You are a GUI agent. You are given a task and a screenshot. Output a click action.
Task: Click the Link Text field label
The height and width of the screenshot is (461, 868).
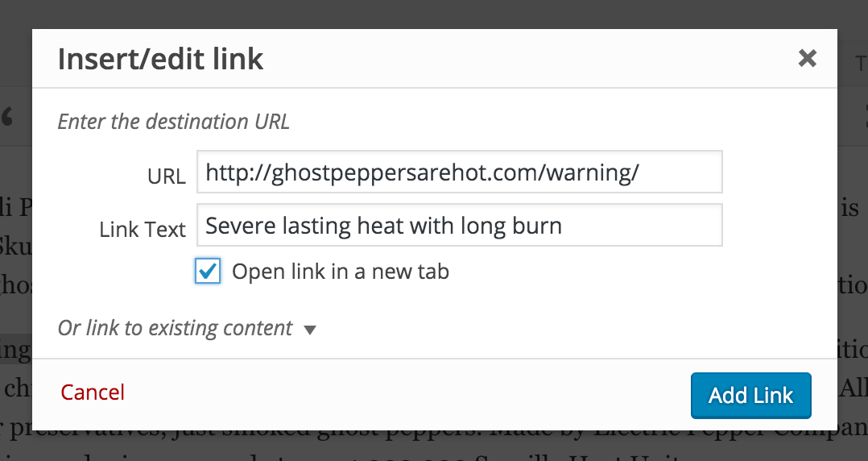tap(143, 230)
